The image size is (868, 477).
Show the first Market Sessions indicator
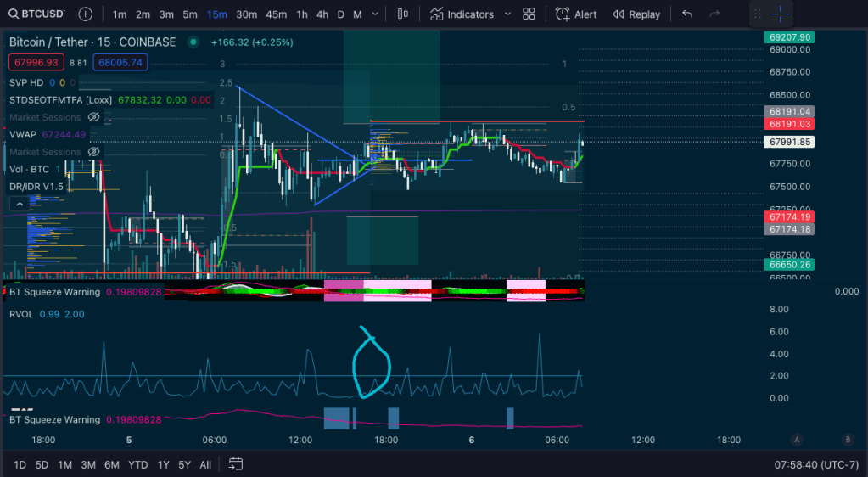coord(94,117)
